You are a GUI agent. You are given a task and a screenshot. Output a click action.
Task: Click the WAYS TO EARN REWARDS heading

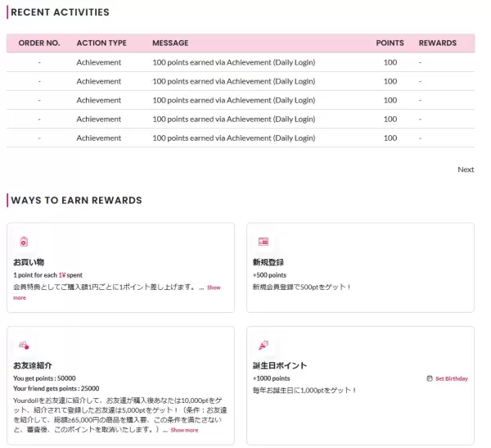[76, 201]
